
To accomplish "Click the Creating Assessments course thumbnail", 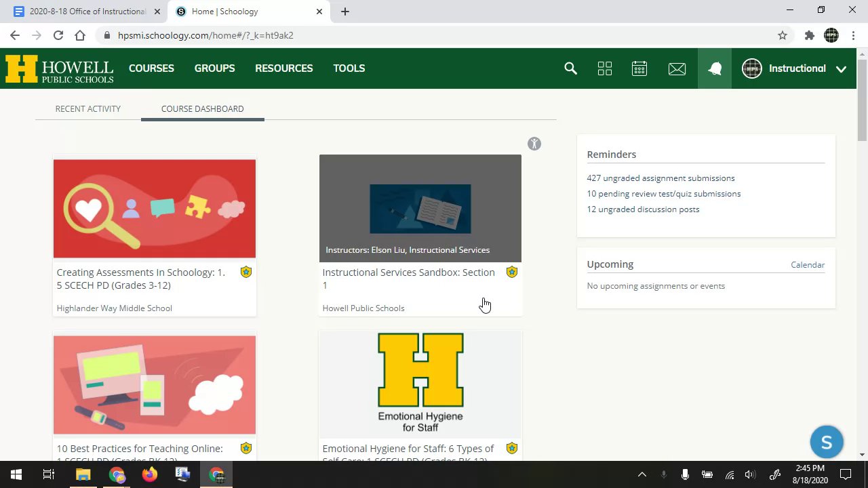I will coord(155,209).
